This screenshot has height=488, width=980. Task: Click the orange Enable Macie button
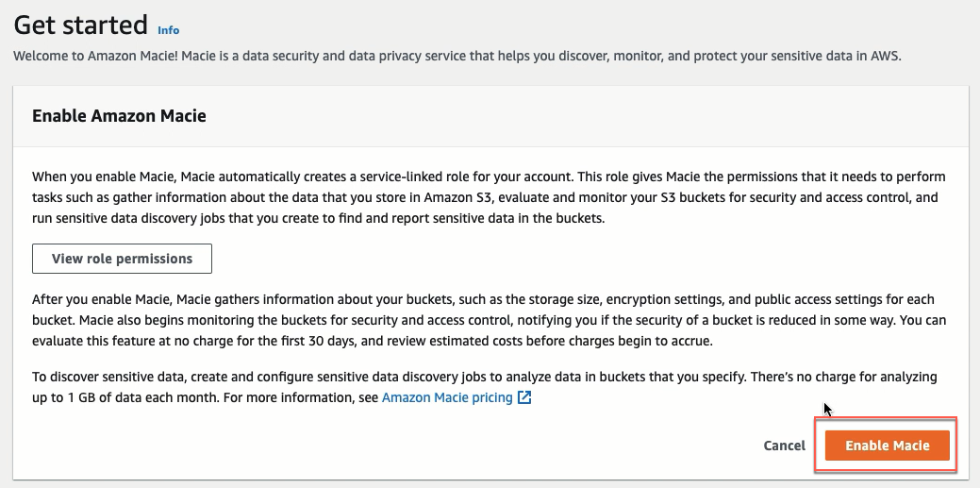[x=887, y=446]
